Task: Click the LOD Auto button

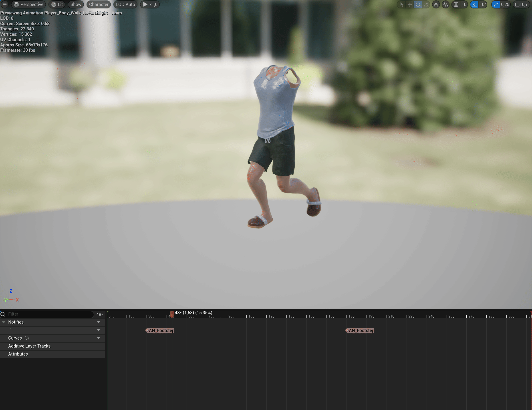Action: click(125, 4)
